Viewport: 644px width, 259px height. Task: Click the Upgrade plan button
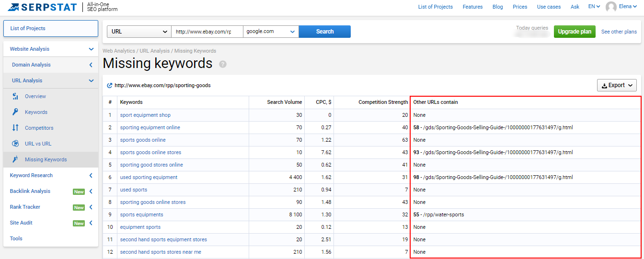pos(575,32)
